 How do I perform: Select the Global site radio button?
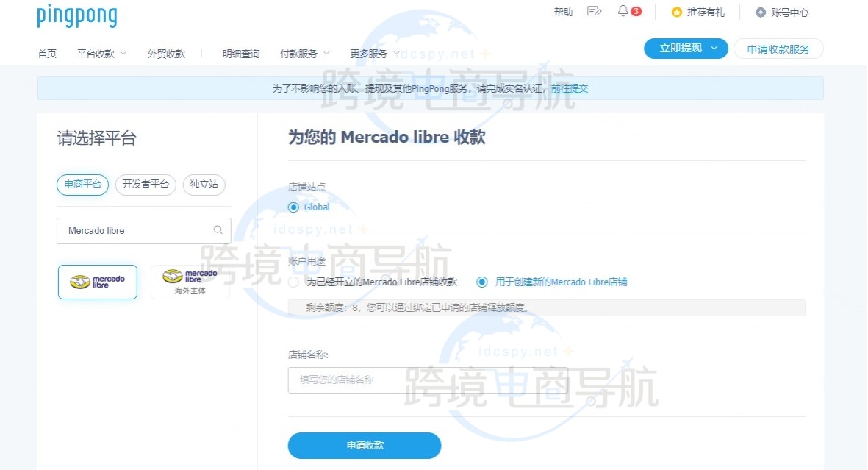[294, 207]
